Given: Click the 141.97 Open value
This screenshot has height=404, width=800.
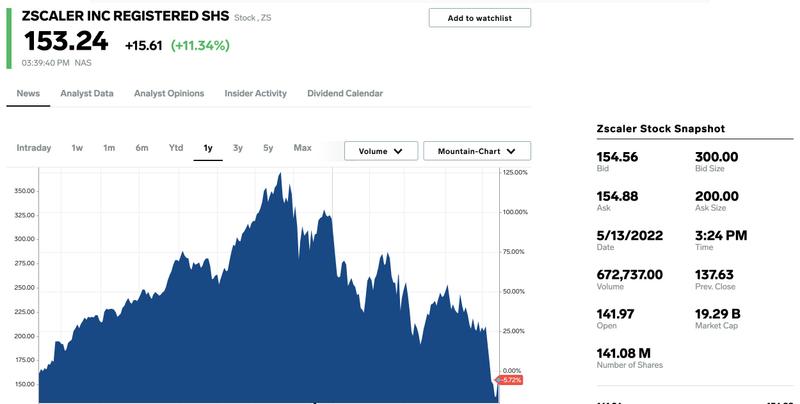Looking at the screenshot, I should [615, 314].
